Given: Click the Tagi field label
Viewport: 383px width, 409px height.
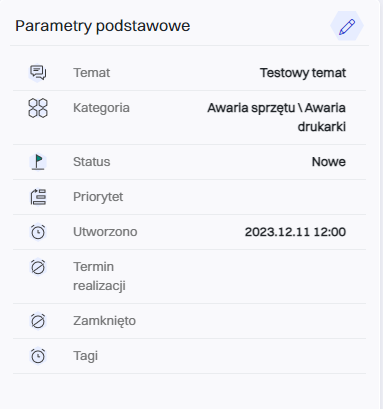Looking at the screenshot, I should [86, 356].
